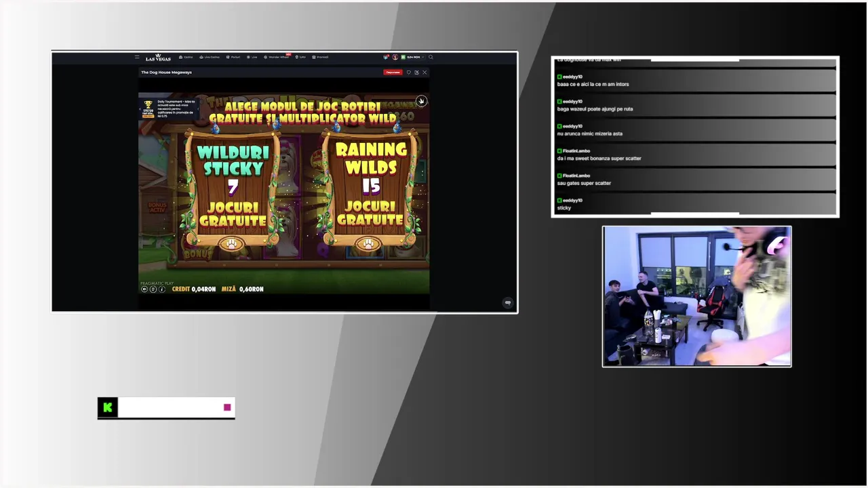Open the Live Casino menu item
Screen dimensions: 868x488
tap(210, 57)
